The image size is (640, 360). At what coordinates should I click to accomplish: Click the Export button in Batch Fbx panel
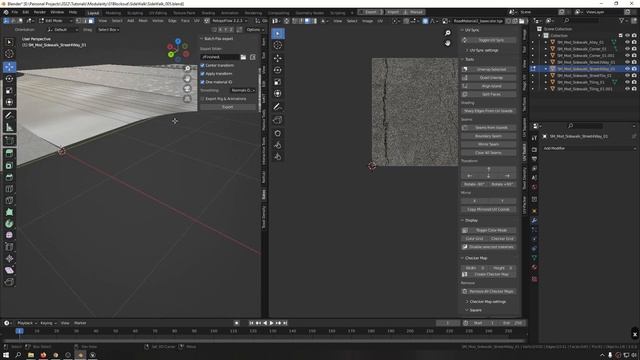(x=228, y=107)
